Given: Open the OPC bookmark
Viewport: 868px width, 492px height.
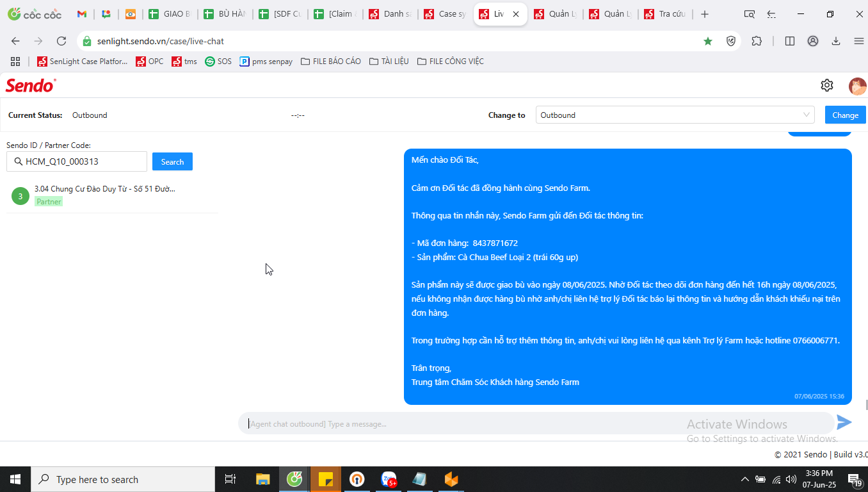Looking at the screenshot, I should click(x=149, y=61).
